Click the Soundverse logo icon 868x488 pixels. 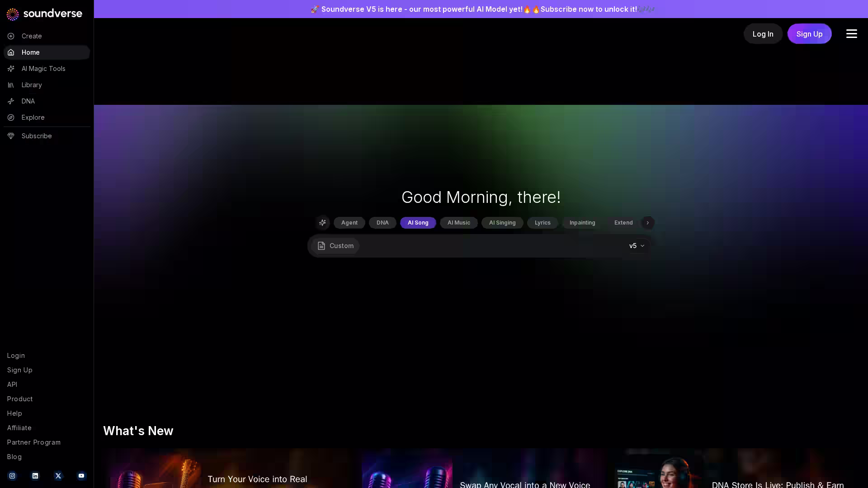(x=13, y=14)
